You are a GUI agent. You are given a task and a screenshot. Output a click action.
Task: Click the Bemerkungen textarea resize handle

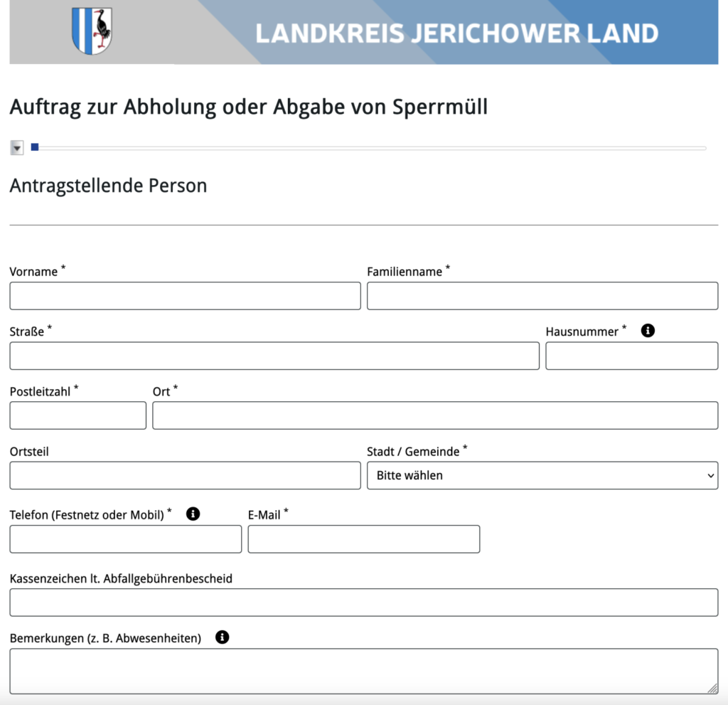click(713, 689)
